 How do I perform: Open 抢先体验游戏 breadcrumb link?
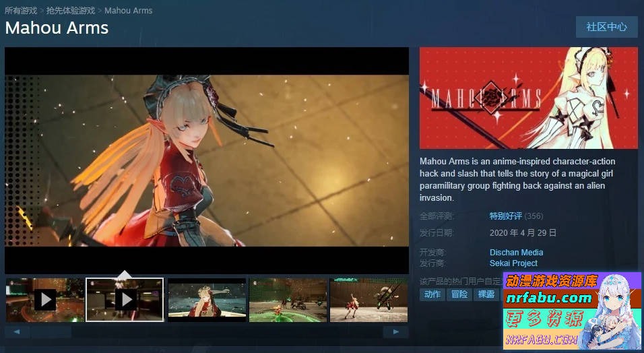71,11
